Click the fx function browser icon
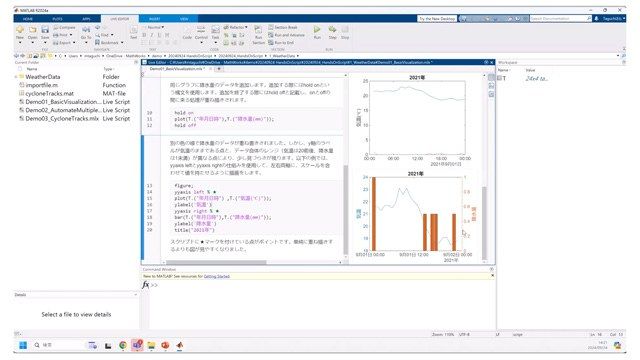 (x=145, y=285)
